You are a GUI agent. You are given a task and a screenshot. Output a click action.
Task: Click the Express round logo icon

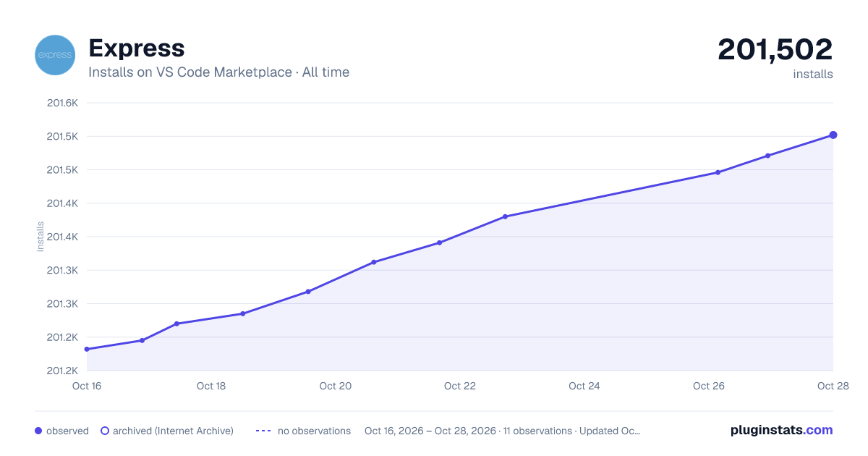point(55,55)
